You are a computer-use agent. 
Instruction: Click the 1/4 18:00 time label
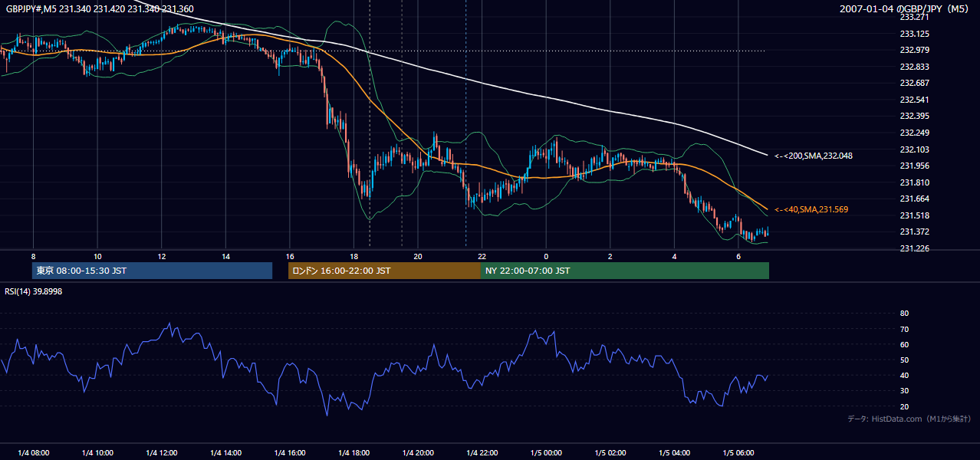(354, 453)
